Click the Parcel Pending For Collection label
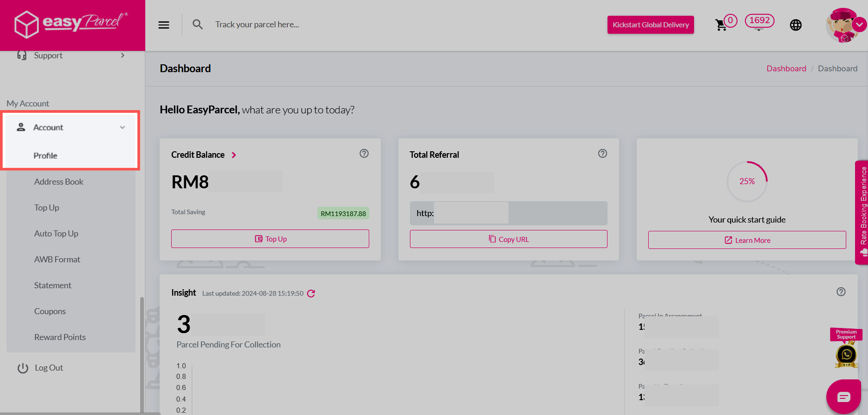Viewport: 868px width, 415px height. point(229,345)
